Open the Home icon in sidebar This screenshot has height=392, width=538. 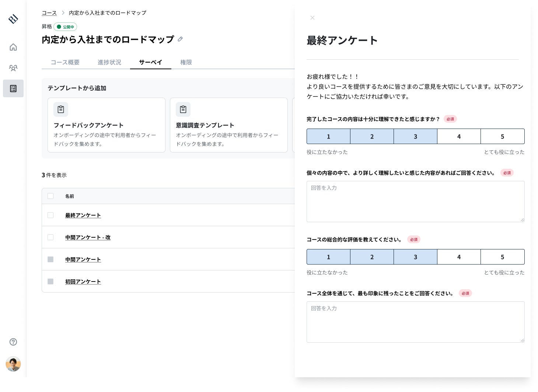[13, 47]
